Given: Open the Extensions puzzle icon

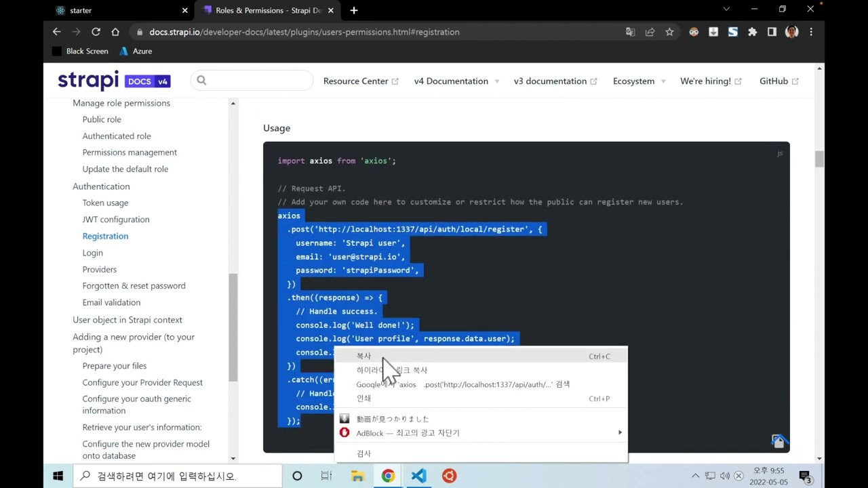Looking at the screenshot, I should click(x=752, y=32).
